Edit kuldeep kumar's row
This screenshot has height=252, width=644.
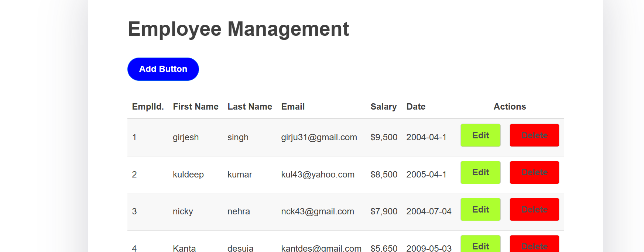(480, 172)
